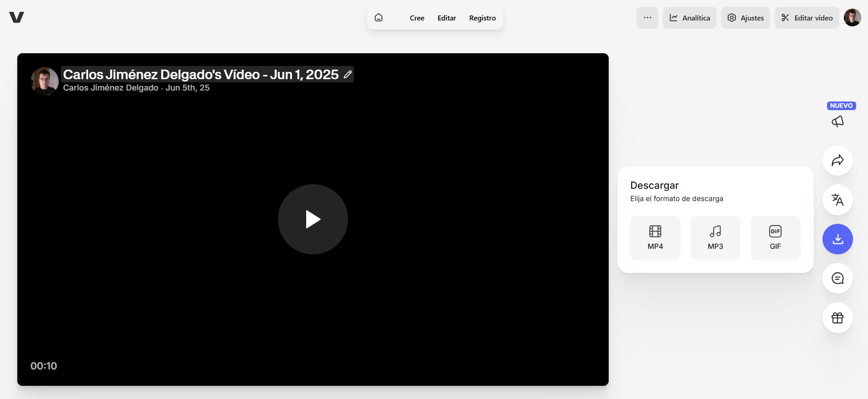Download video as MP4

pyautogui.click(x=655, y=238)
